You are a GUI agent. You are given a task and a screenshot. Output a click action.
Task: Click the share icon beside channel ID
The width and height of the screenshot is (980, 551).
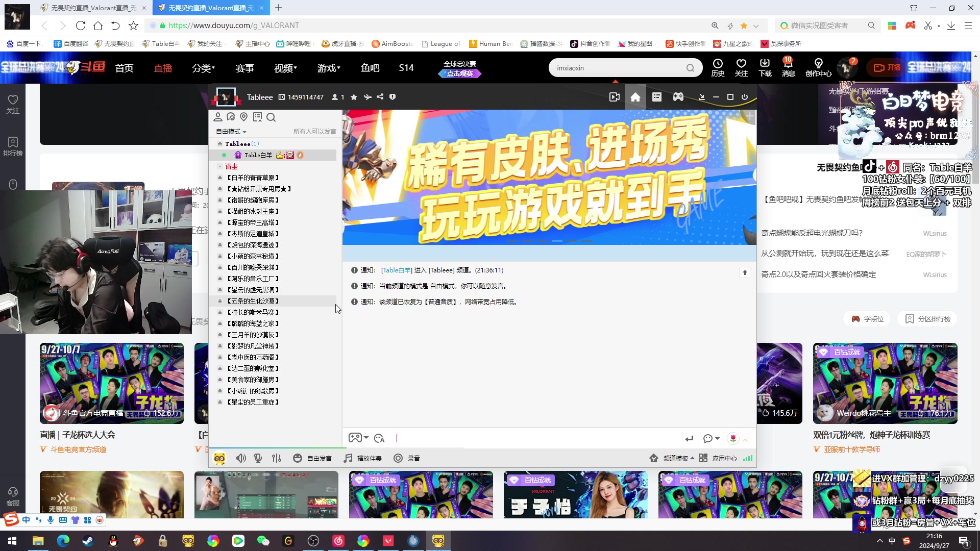(380, 97)
